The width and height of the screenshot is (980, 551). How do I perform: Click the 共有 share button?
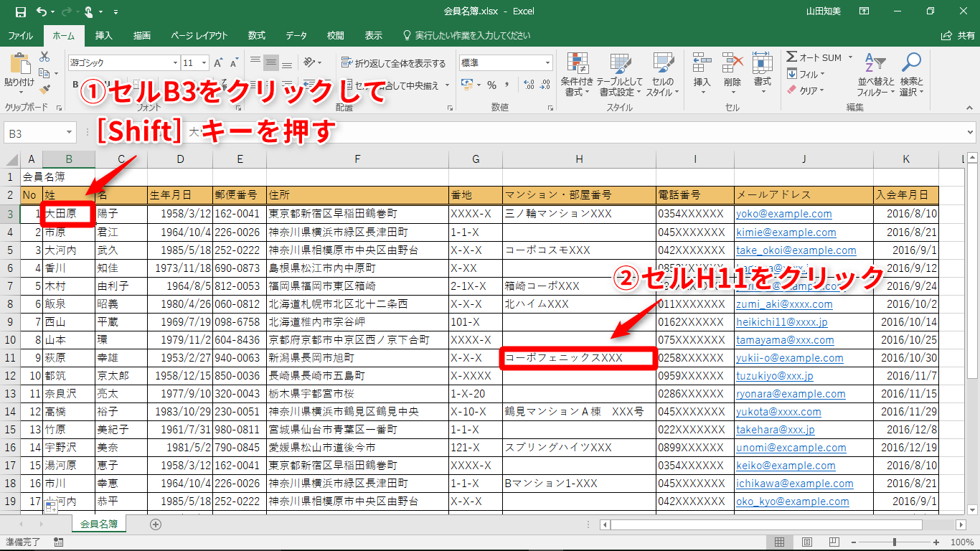point(958,36)
